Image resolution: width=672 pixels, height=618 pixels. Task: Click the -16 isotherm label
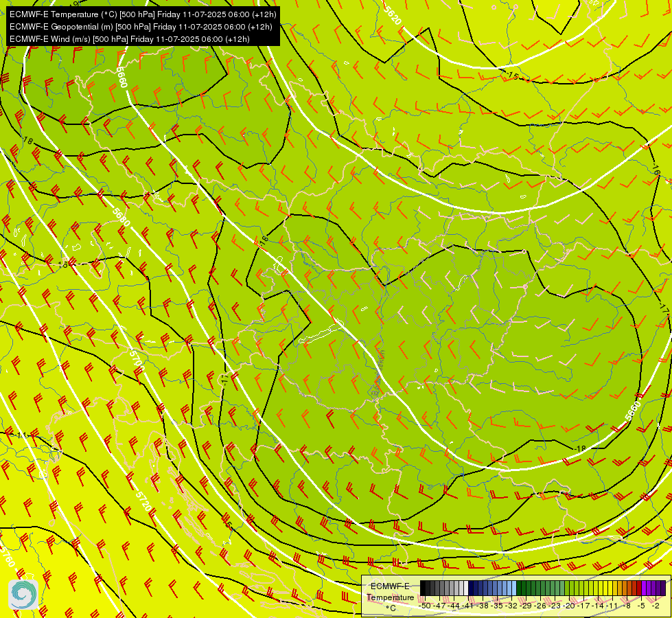click(x=656, y=170)
